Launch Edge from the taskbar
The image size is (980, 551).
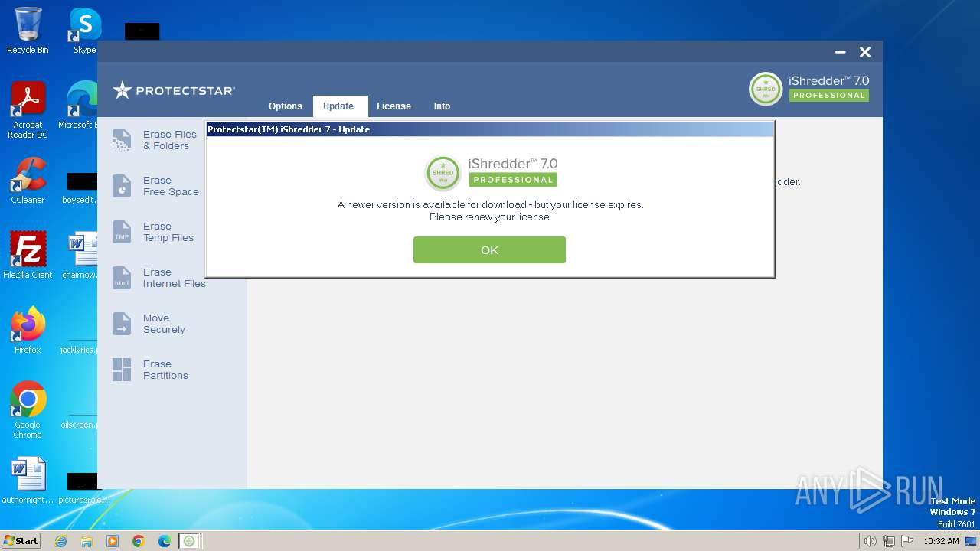click(x=165, y=541)
